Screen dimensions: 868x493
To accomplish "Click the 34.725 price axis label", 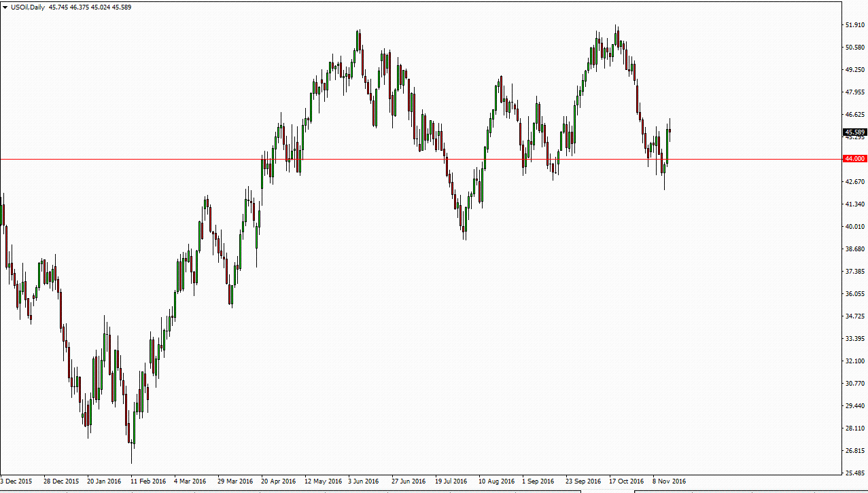I will (854, 316).
